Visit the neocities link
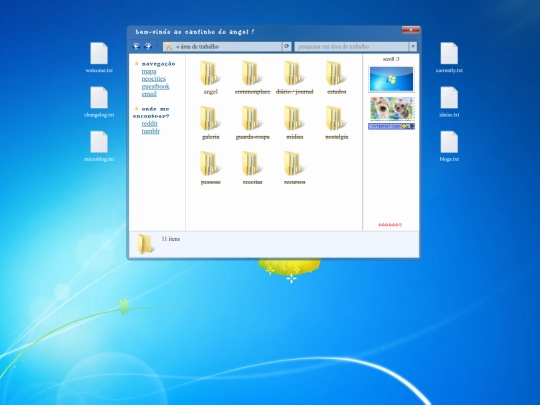Screen dimensions: 540x405 154,79
